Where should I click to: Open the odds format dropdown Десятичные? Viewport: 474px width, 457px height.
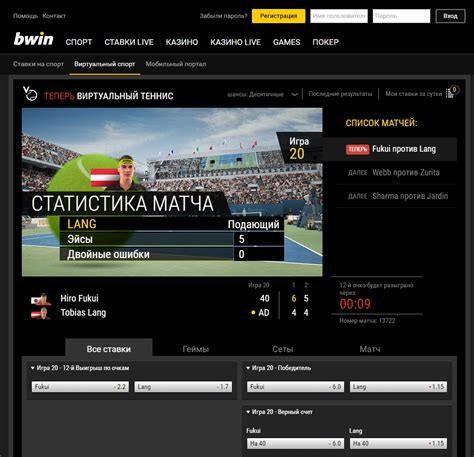click(262, 94)
